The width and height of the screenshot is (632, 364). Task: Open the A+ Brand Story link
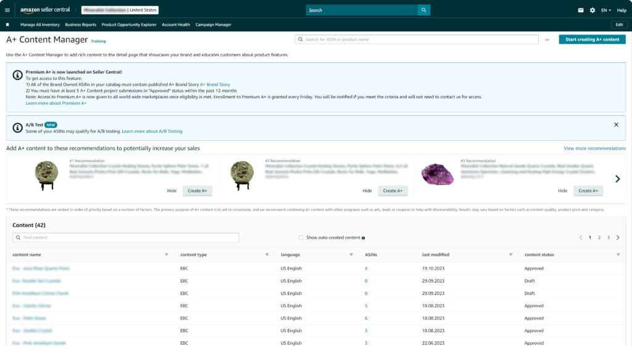[215, 85]
